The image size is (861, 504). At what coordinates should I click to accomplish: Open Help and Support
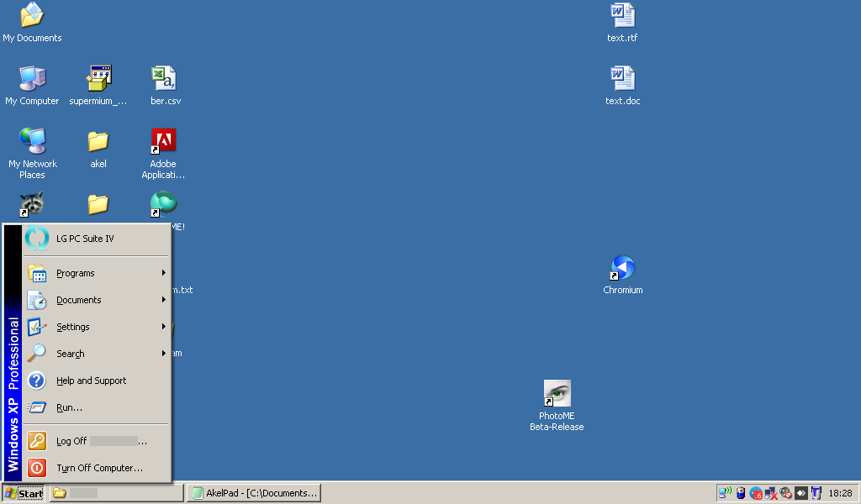pos(96,381)
